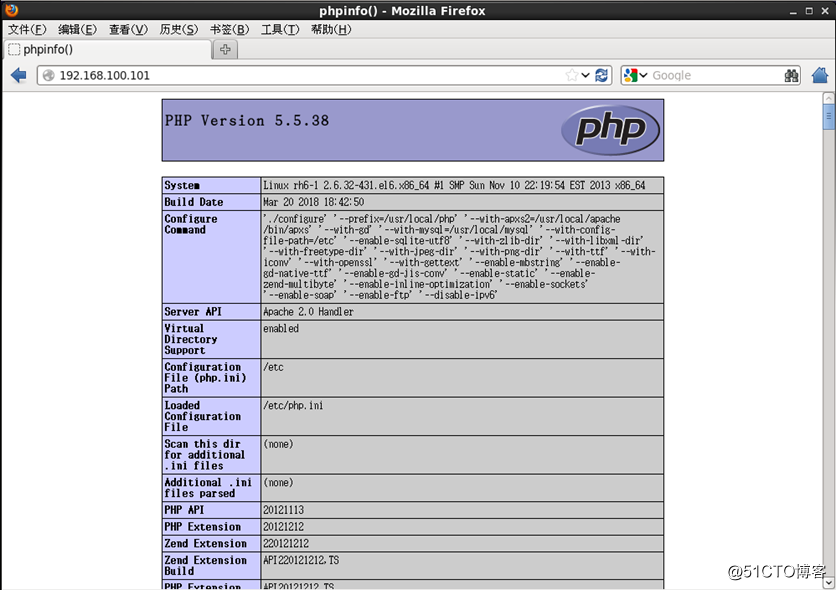The image size is (836, 590).
Task: Close the Firefox window
Action: (825, 11)
